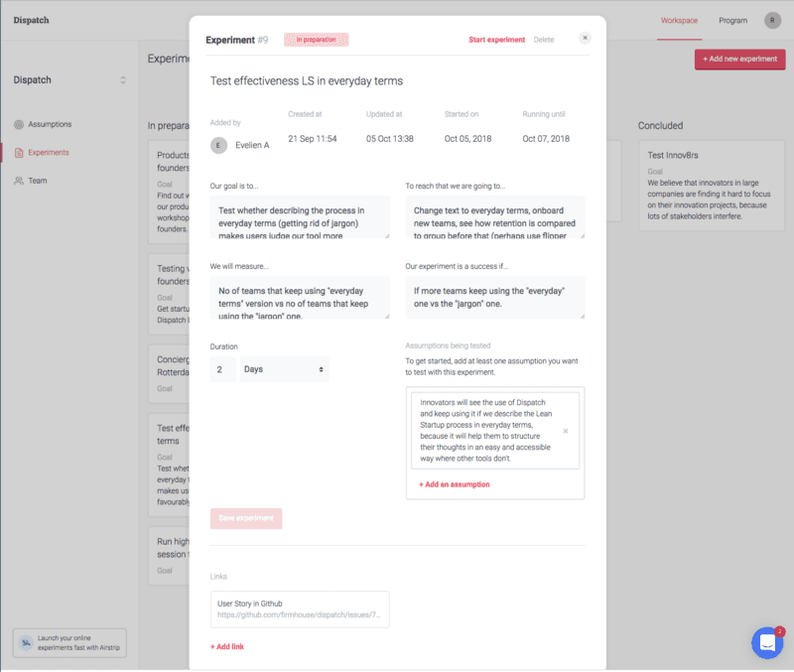This screenshot has width=794, height=672.
Task: Click the duration number field
Action: coord(222,369)
